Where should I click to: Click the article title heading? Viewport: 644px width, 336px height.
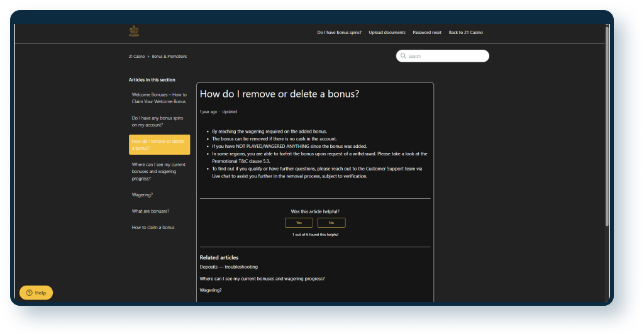(x=279, y=94)
